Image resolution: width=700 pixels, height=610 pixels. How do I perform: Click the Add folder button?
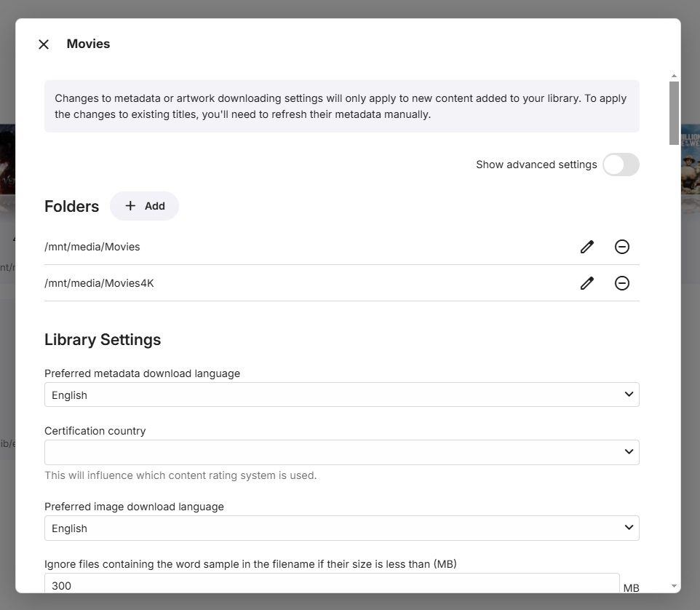coord(144,206)
